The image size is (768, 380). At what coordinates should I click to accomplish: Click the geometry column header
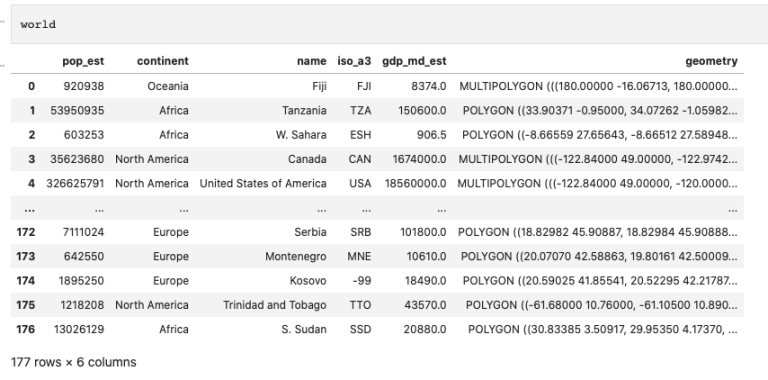pos(711,61)
